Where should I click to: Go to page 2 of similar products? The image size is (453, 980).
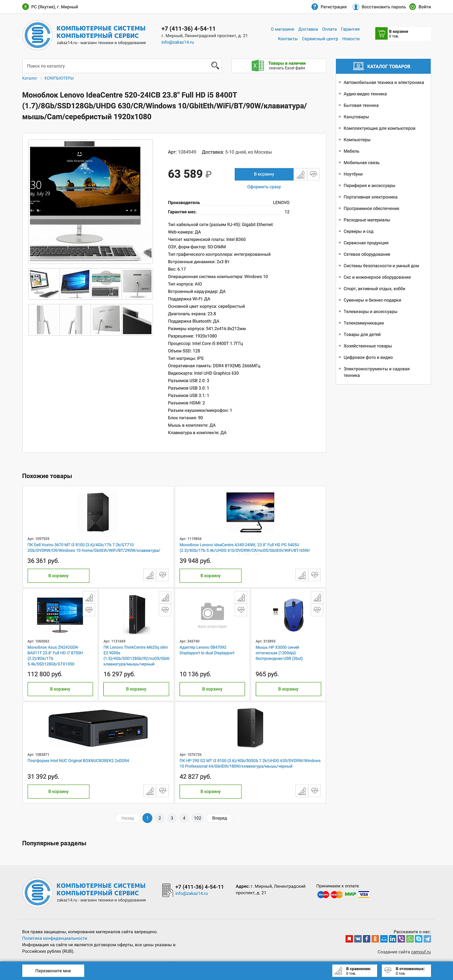pos(160,818)
